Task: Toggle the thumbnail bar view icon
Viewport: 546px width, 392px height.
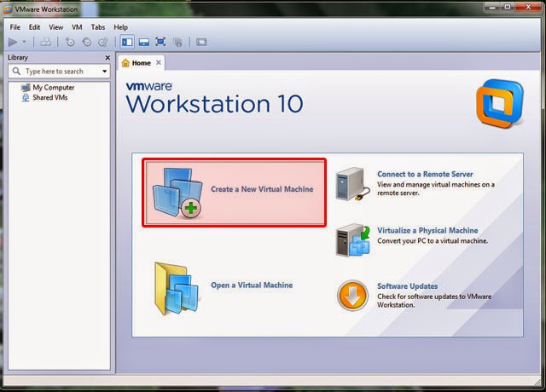Action: (x=144, y=42)
